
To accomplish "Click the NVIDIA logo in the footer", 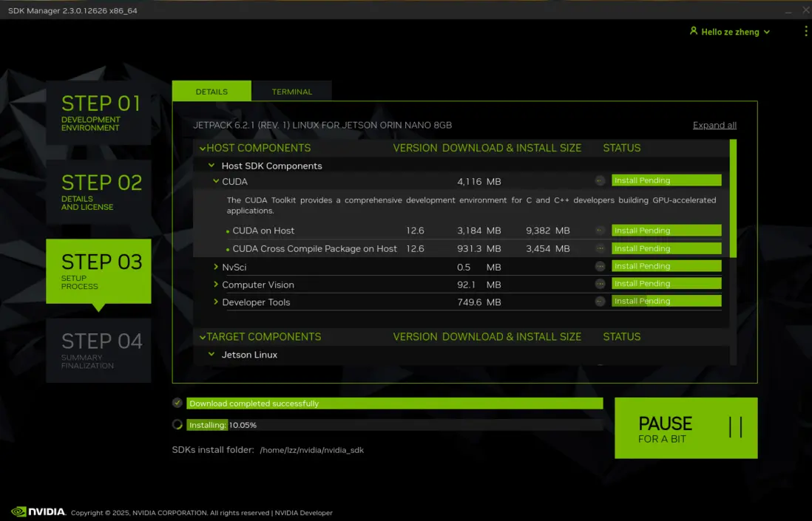I will [38, 511].
